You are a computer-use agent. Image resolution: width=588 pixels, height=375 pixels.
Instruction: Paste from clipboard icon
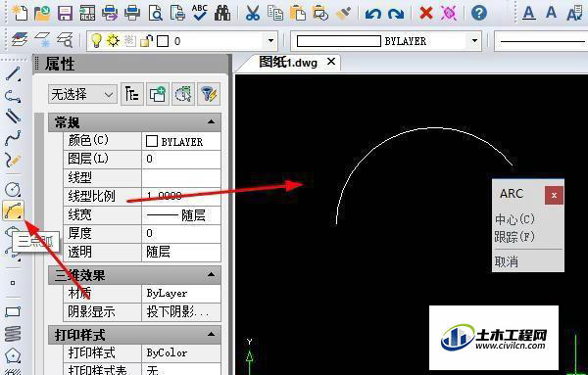coord(297,13)
